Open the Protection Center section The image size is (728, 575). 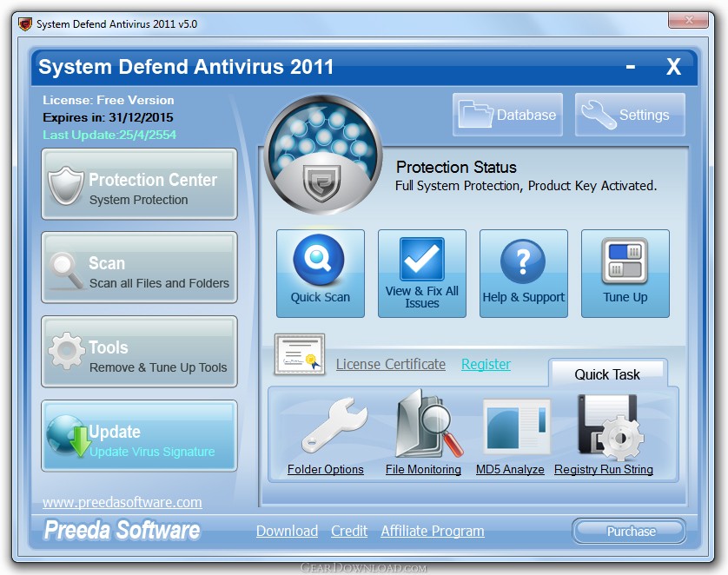[x=139, y=184]
